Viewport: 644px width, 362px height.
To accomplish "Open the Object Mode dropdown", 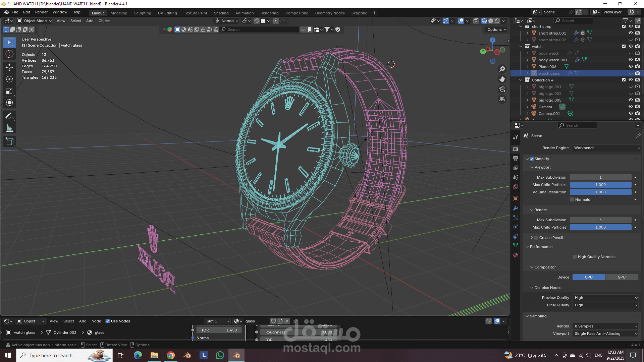I will [34, 21].
